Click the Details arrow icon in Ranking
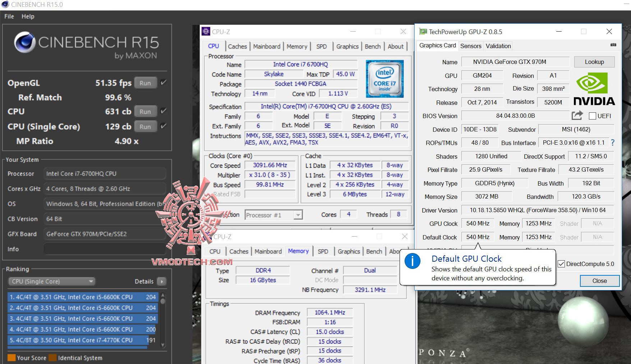 [162, 281]
